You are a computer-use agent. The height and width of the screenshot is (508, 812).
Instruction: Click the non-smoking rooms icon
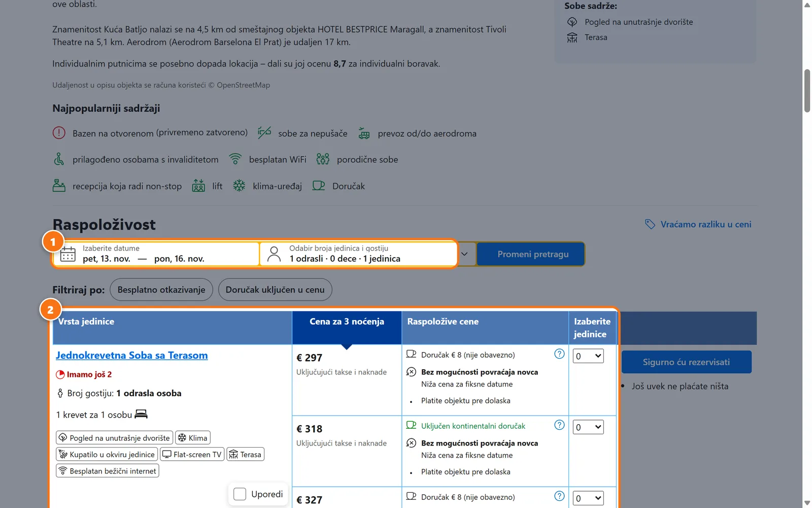(x=264, y=133)
